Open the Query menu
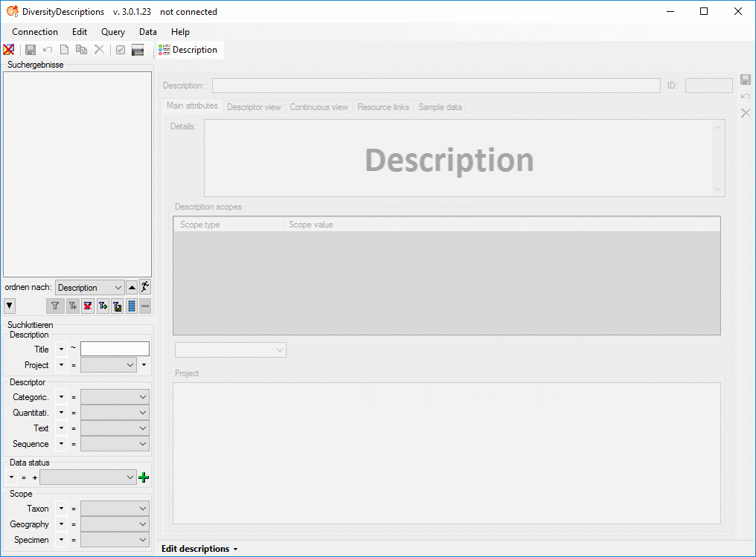The height and width of the screenshot is (557, 756). click(x=113, y=32)
